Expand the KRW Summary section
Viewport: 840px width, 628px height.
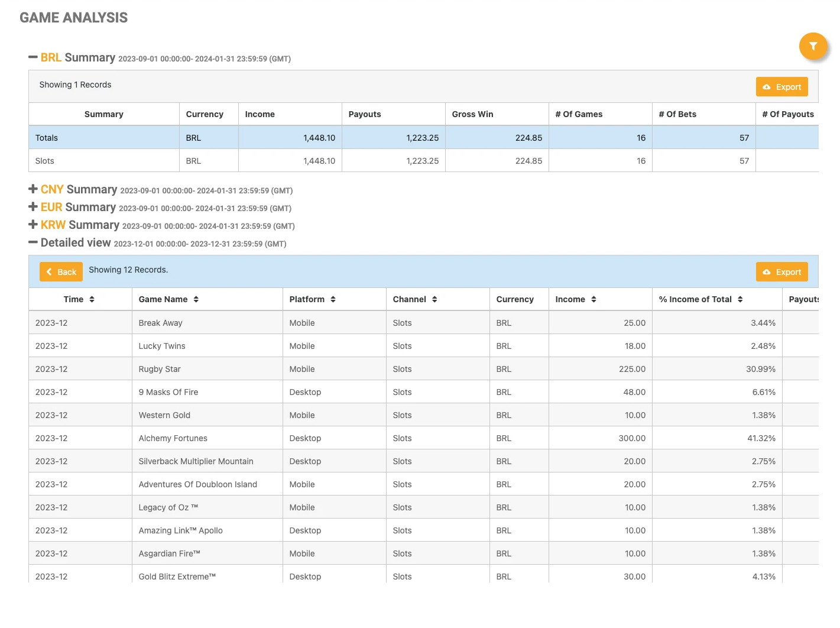click(33, 225)
